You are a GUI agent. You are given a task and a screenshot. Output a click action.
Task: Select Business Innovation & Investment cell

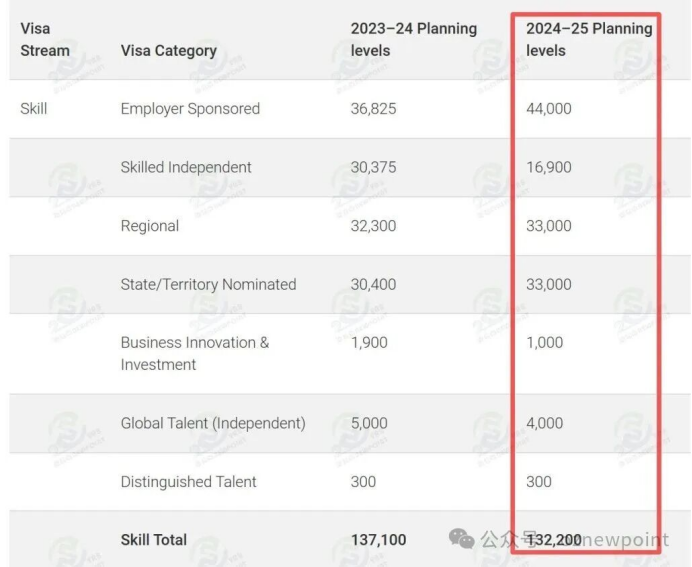pyautogui.click(x=195, y=353)
